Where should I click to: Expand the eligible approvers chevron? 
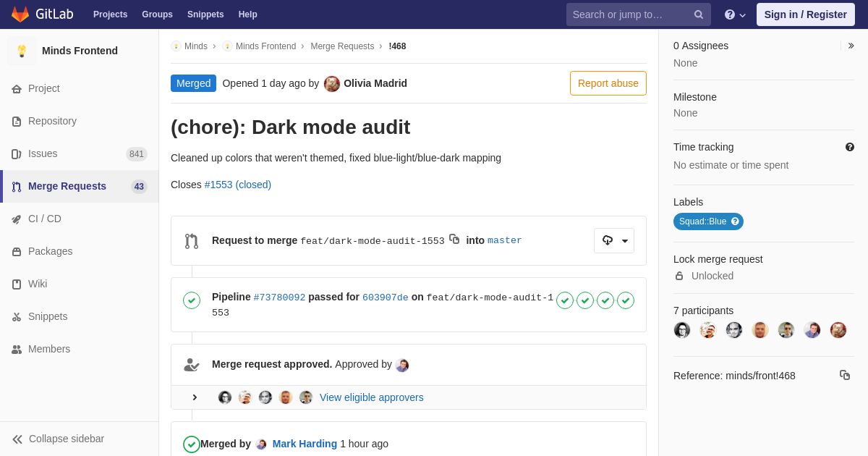[x=195, y=397]
